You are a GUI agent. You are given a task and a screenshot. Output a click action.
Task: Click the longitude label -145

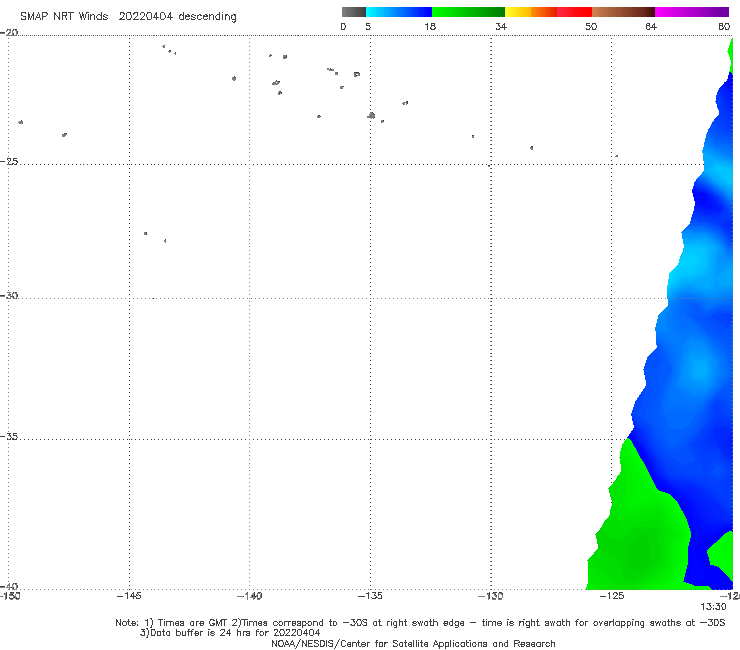point(129,596)
